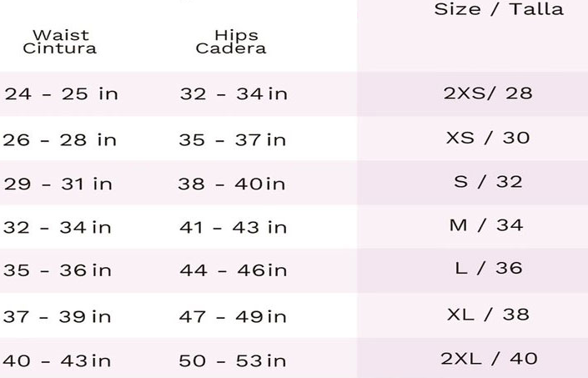Click the Waist Cintura column header

(59, 42)
